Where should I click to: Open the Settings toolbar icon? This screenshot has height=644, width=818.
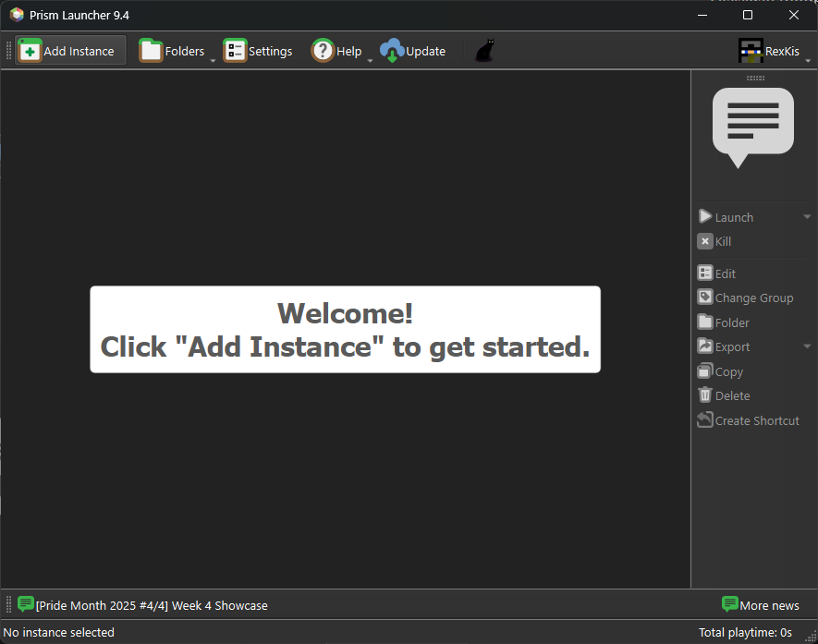point(235,51)
